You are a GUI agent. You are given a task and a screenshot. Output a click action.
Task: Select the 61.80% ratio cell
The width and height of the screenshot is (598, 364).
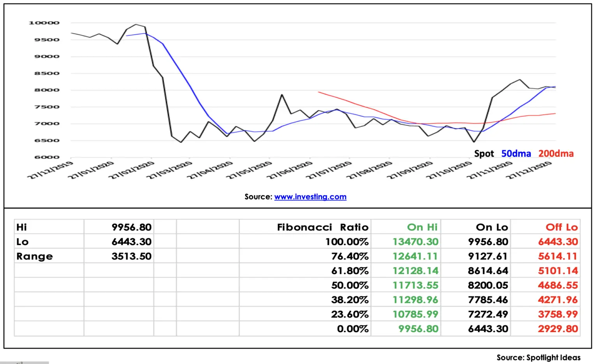click(x=305, y=271)
